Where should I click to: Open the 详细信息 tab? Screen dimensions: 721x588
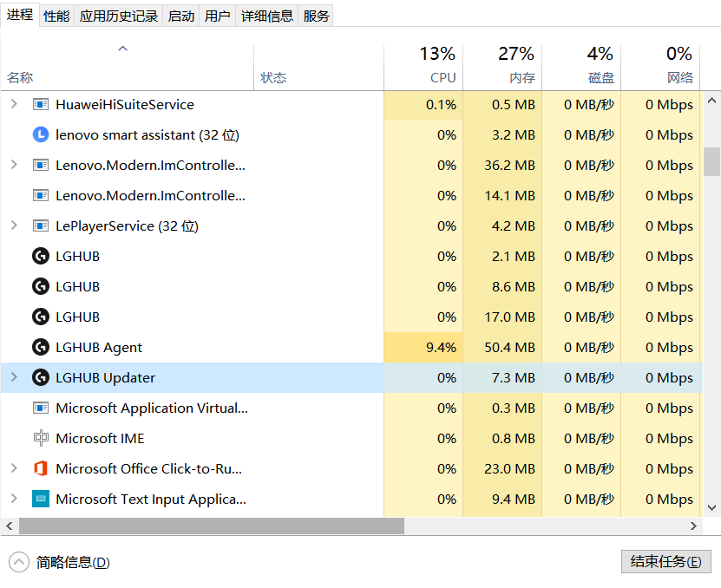[x=267, y=16]
